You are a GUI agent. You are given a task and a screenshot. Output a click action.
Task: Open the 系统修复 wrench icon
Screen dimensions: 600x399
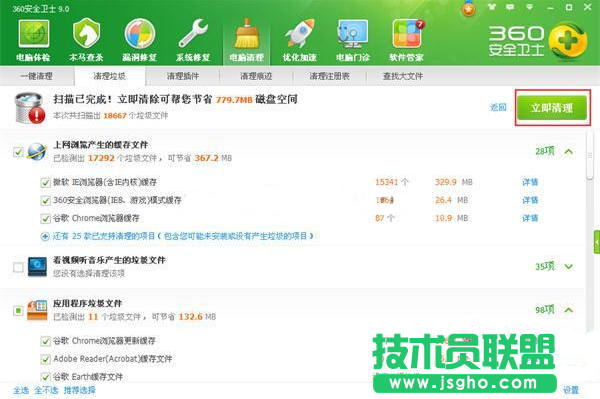(x=193, y=39)
